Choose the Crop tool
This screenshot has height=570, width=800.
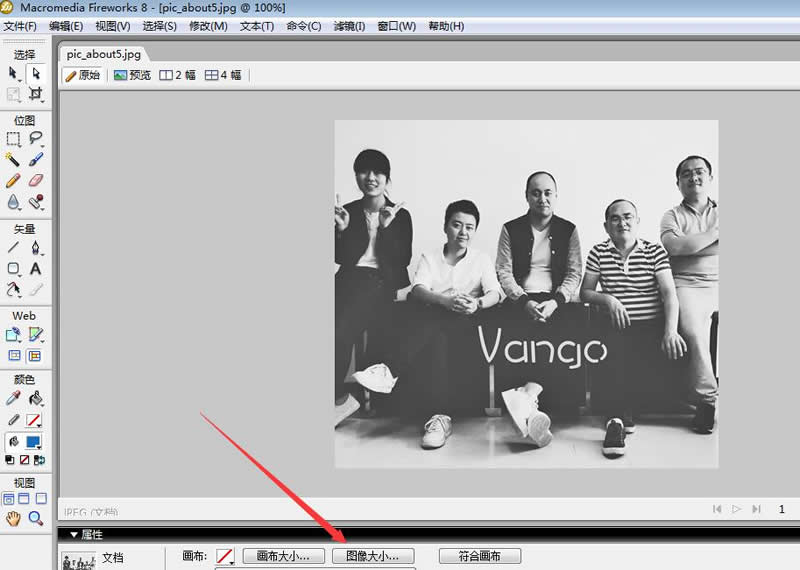[x=36, y=94]
